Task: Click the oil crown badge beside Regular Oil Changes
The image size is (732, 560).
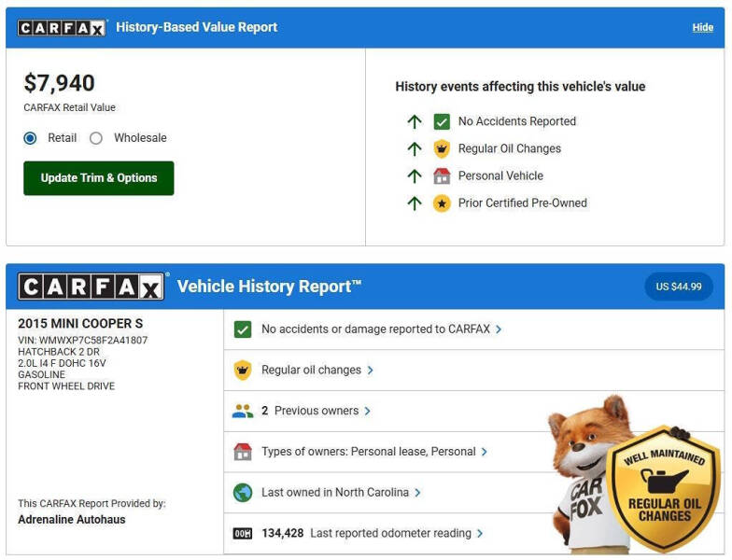Action: coord(442,148)
